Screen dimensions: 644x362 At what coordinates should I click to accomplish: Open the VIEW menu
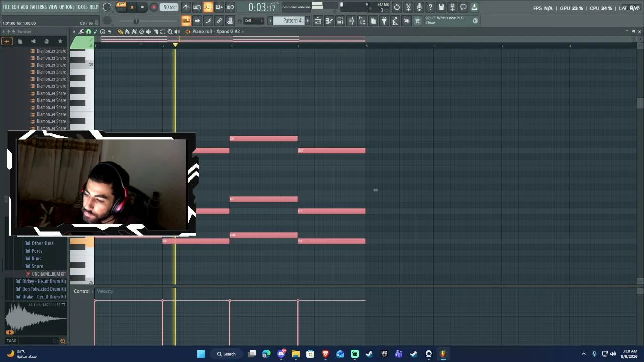53,7
